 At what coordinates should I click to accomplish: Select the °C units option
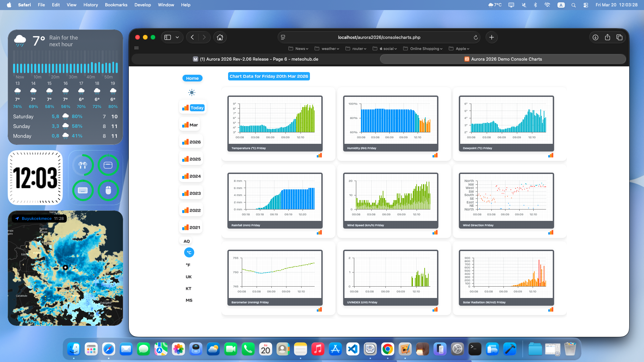(189, 252)
